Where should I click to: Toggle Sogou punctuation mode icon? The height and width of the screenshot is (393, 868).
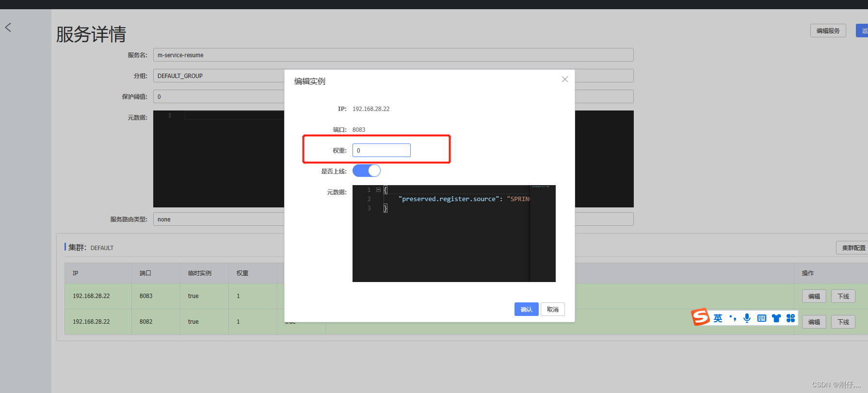(x=733, y=318)
